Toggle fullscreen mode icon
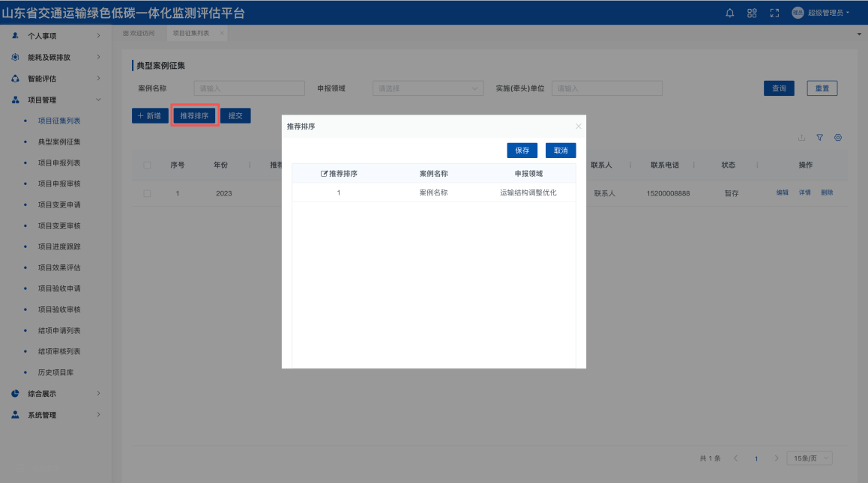Screen dimensions: 868x483 (x=775, y=13)
